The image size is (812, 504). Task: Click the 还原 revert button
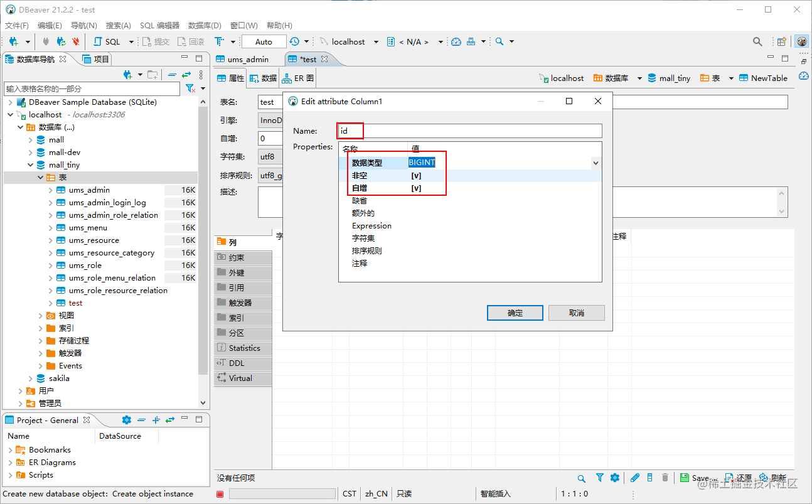click(x=738, y=478)
